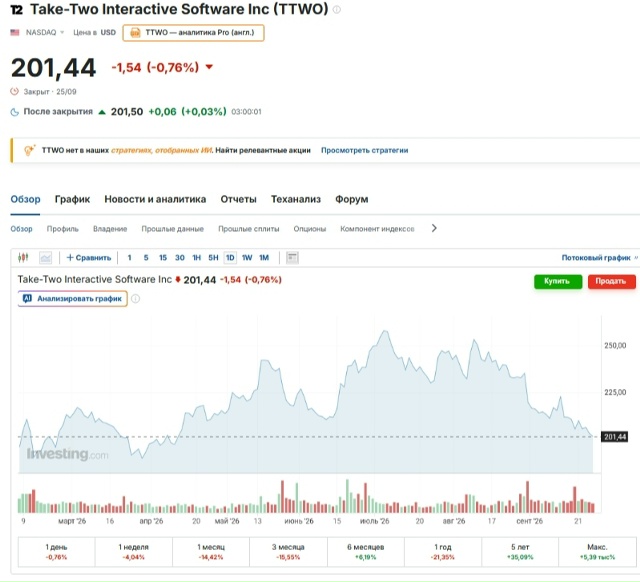Viewport: 640px width, 582px height.
Task: Set chart interval to 30 minutes
Action: pos(180,258)
